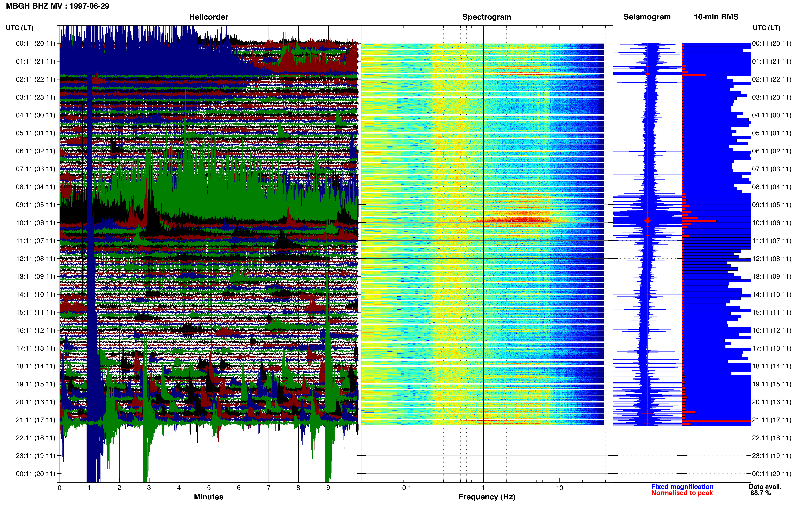Click the Minutes axis label
The width and height of the screenshot is (812, 508).
click(209, 497)
